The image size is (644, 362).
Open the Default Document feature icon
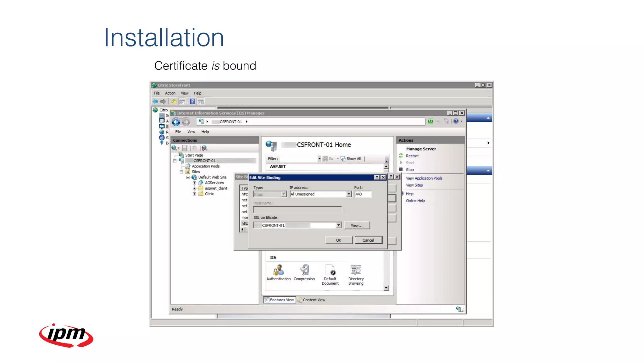tap(330, 270)
